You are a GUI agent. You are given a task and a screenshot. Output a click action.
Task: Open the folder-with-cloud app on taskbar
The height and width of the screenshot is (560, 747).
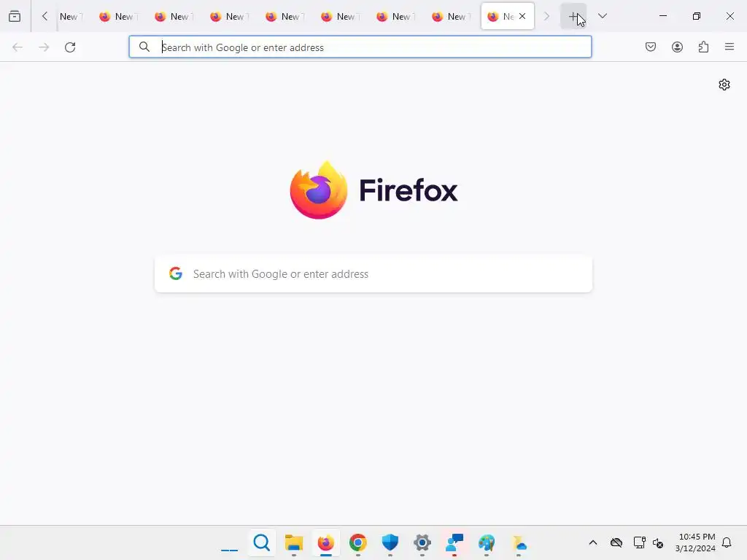pyautogui.click(x=519, y=542)
